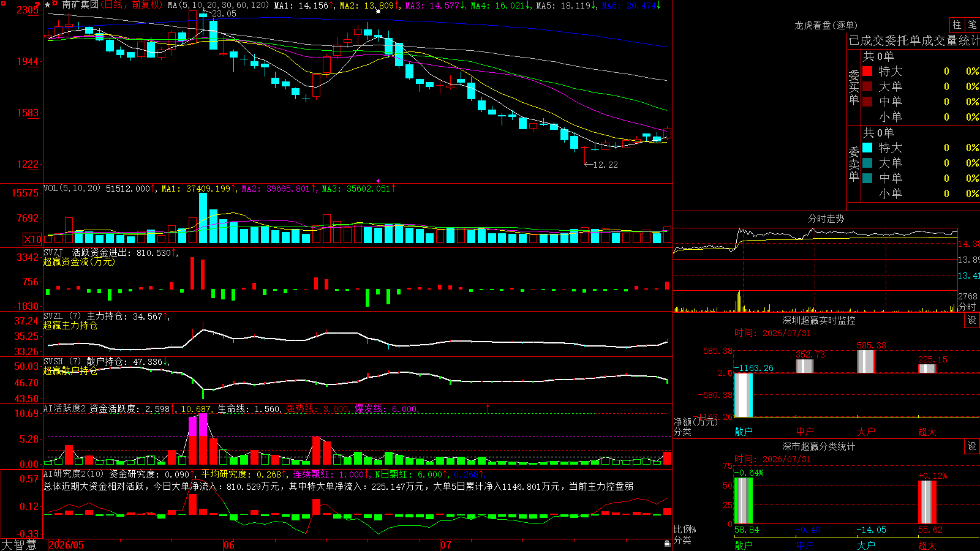Click the white star marker on the K-line chart
This screenshot has width=980, height=551.
click(378, 11)
